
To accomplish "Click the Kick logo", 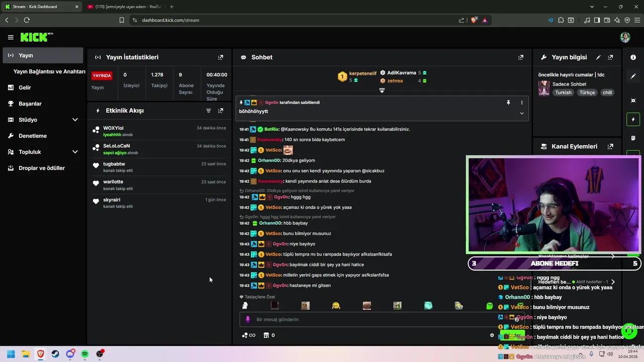I will (x=36, y=37).
